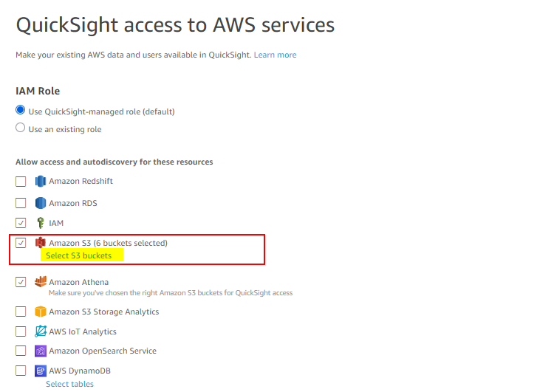Open the Learn more link
The image size is (554, 392).
click(x=276, y=55)
